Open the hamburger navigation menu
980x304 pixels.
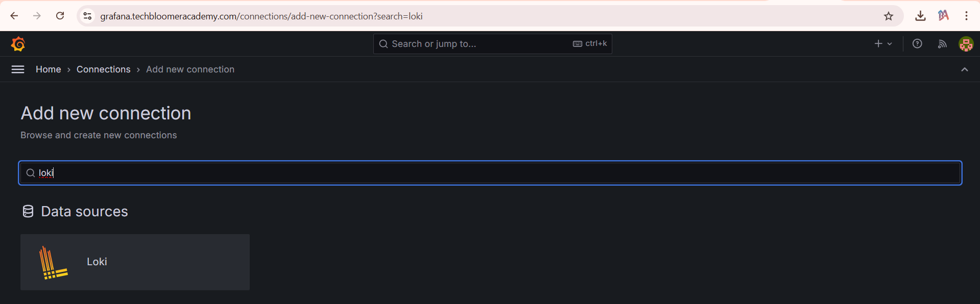coord(18,69)
